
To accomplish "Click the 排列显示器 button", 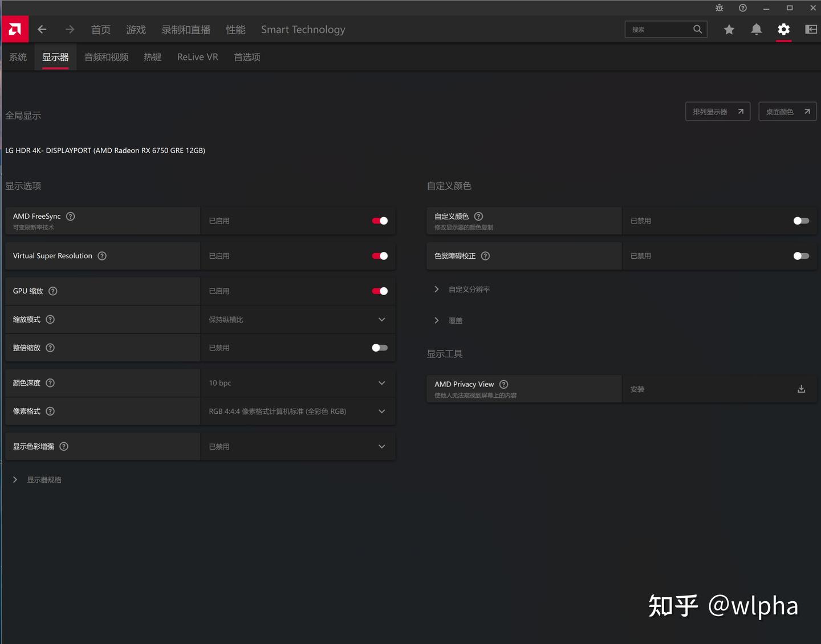I will (717, 112).
